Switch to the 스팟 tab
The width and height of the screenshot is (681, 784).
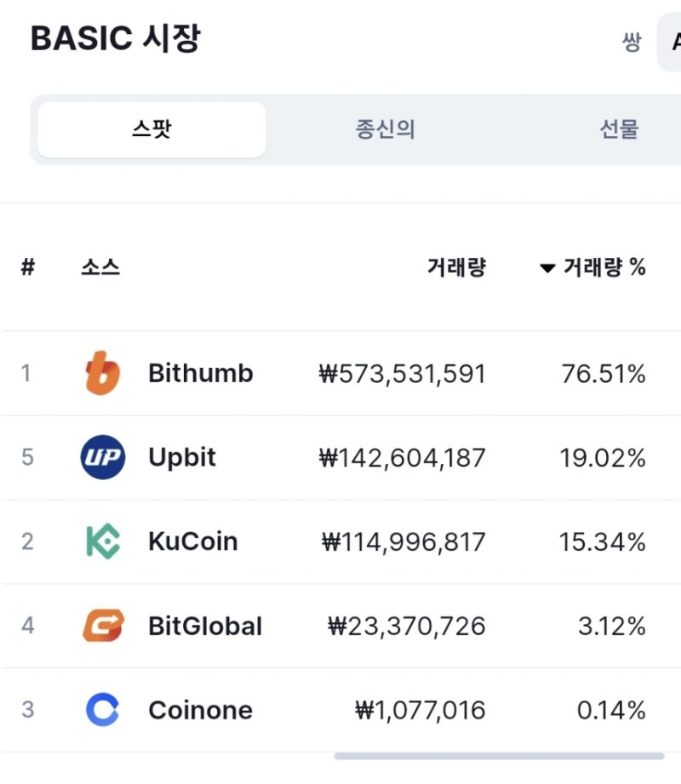pos(152,129)
